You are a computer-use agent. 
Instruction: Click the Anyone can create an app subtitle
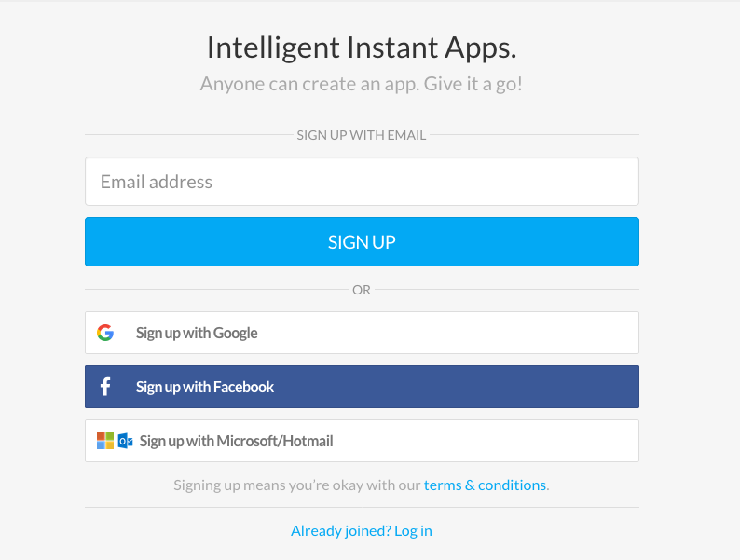[362, 84]
